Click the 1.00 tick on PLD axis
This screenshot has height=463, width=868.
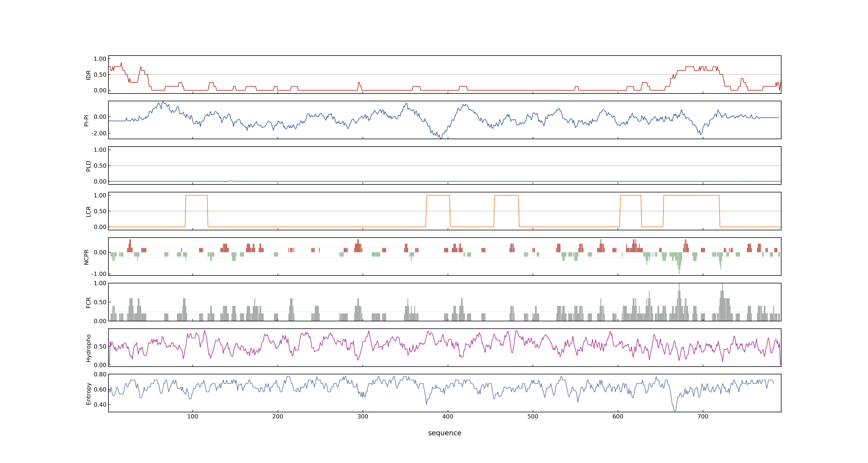(100, 150)
